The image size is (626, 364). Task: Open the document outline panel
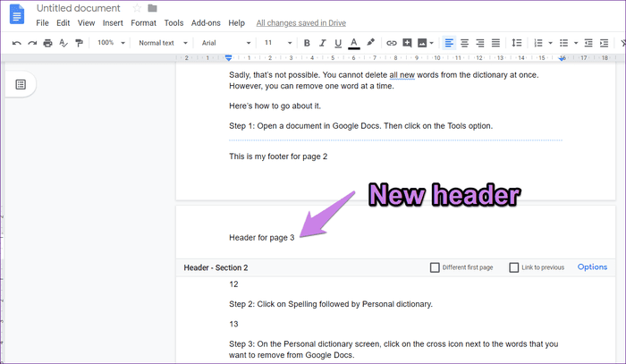21,85
